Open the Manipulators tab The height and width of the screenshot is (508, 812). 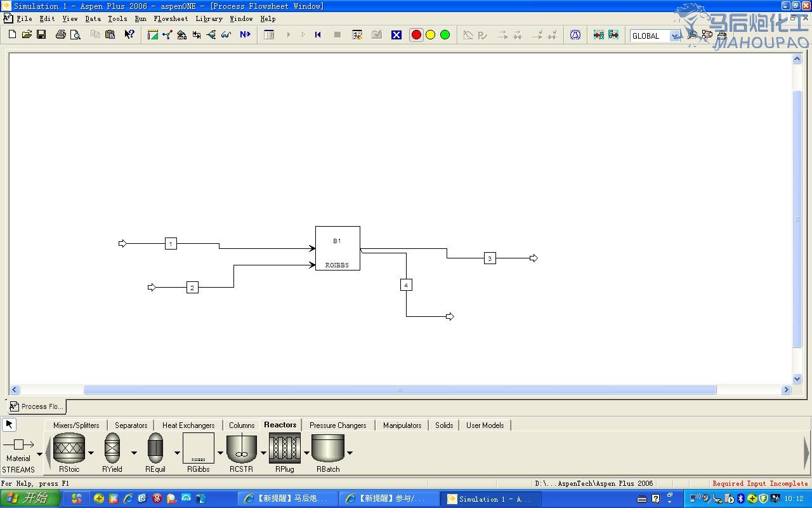point(402,425)
